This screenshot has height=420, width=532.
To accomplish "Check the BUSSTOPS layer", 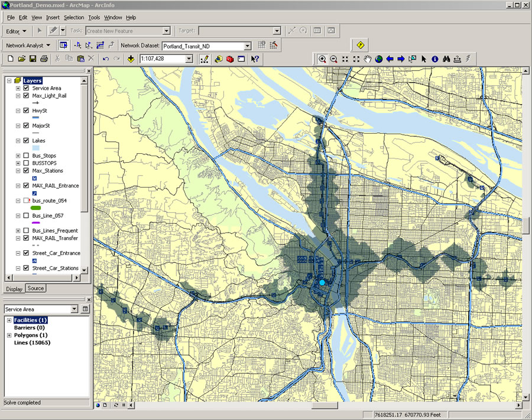I will [26, 163].
